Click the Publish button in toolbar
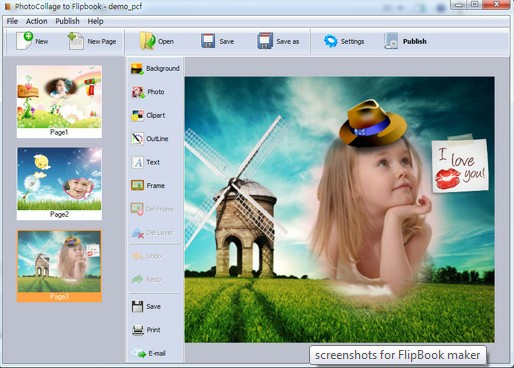This screenshot has width=514, height=368. (405, 41)
